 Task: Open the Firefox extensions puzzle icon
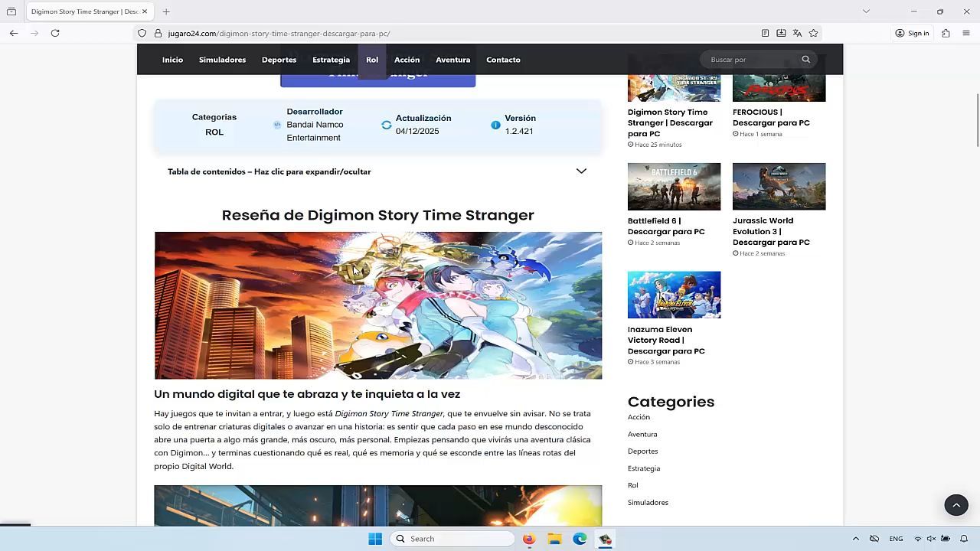pyautogui.click(x=946, y=33)
